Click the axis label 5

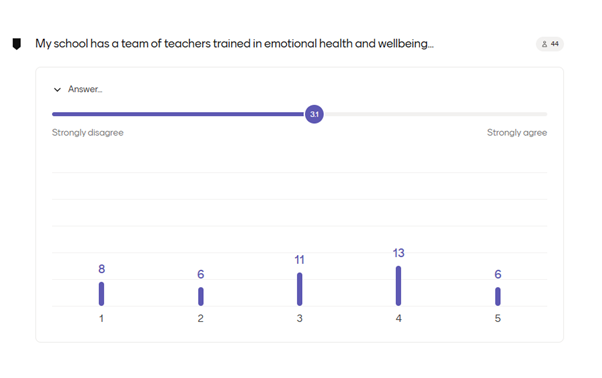click(498, 318)
